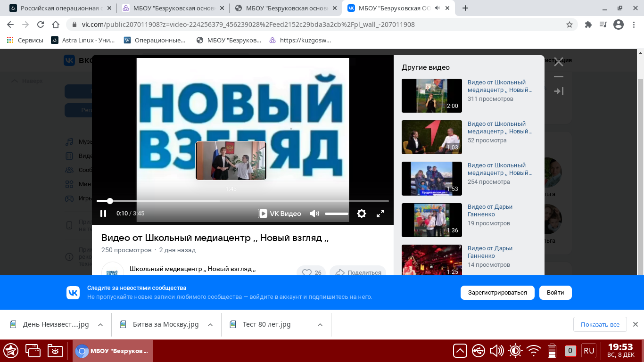Viewport: 644px width, 362px height.
Task: Open the video title with 52 просмотра
Action: (x=500, y=128)
